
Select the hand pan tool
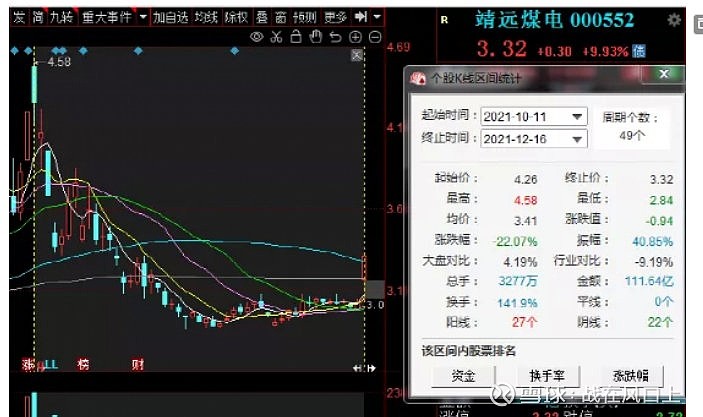click(x=316, y=36)
